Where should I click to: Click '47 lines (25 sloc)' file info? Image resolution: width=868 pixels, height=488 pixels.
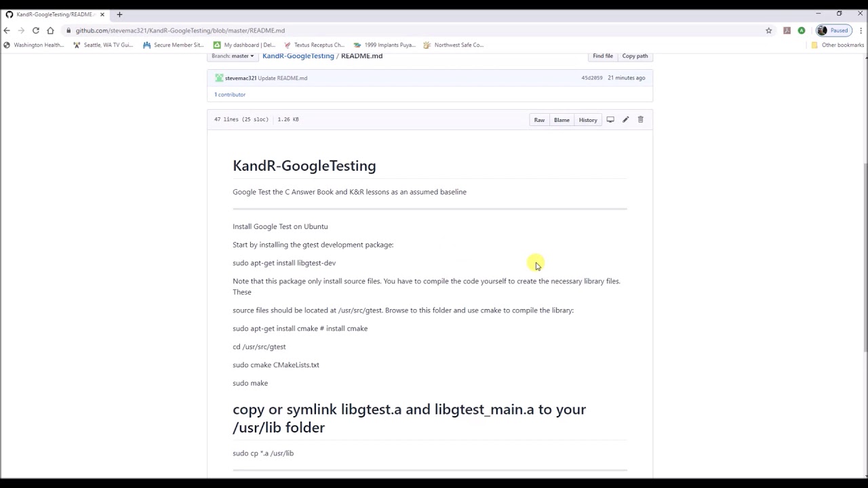coord(241,119)
